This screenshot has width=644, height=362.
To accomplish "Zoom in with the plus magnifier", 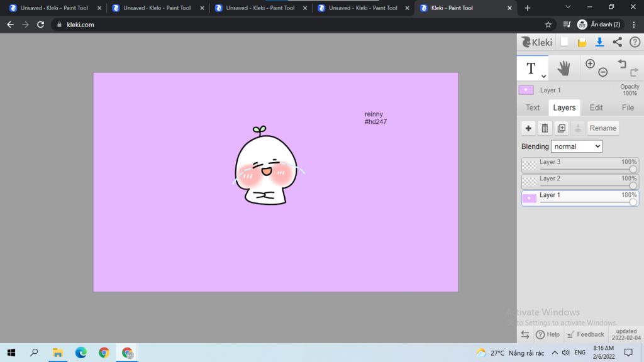I will tap(590, 63).
